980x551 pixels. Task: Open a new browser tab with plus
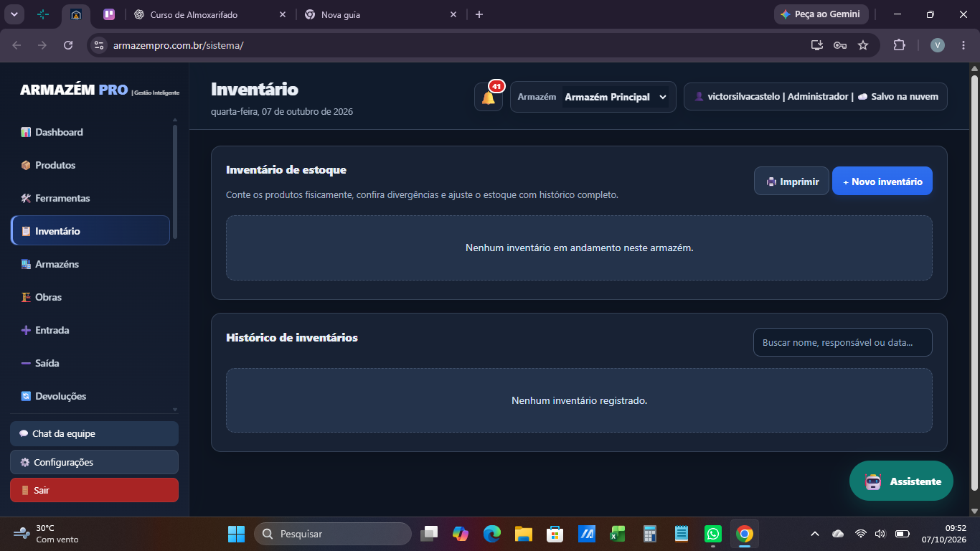click(479, 14)
